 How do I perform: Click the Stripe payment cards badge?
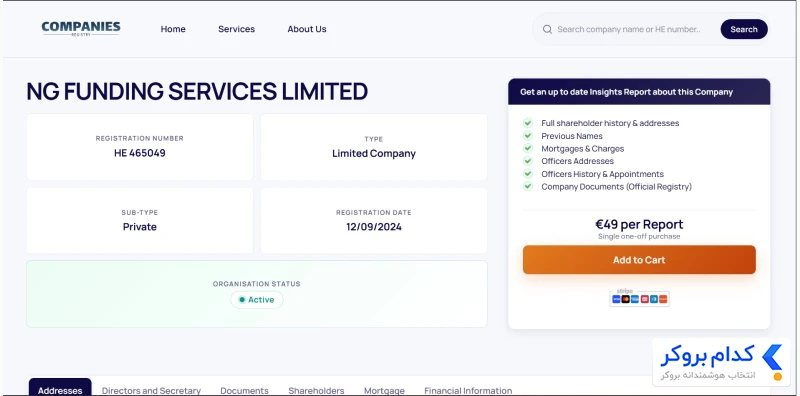(639, 298)
